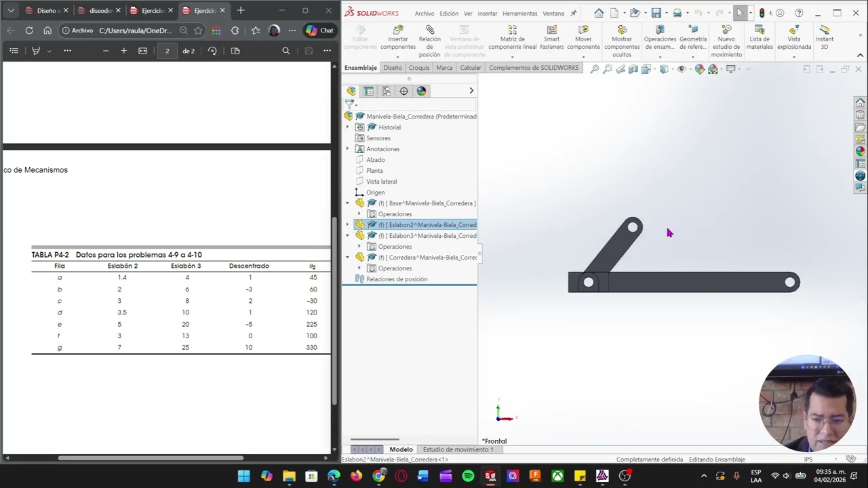Open a new browser tab
The width and height of the screenshot is (868, 488).
pos(241,10)
